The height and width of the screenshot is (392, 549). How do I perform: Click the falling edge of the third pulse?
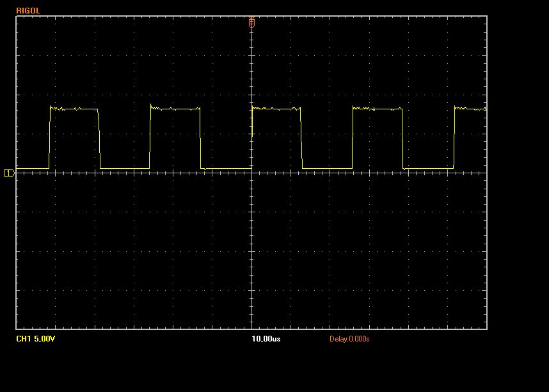[x=301, y=138]
